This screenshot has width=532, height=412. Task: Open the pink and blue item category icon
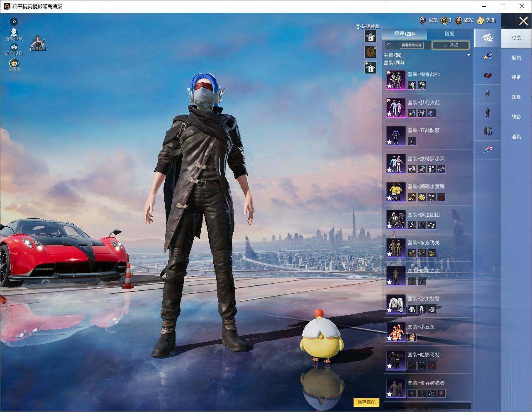pos(488,150)
